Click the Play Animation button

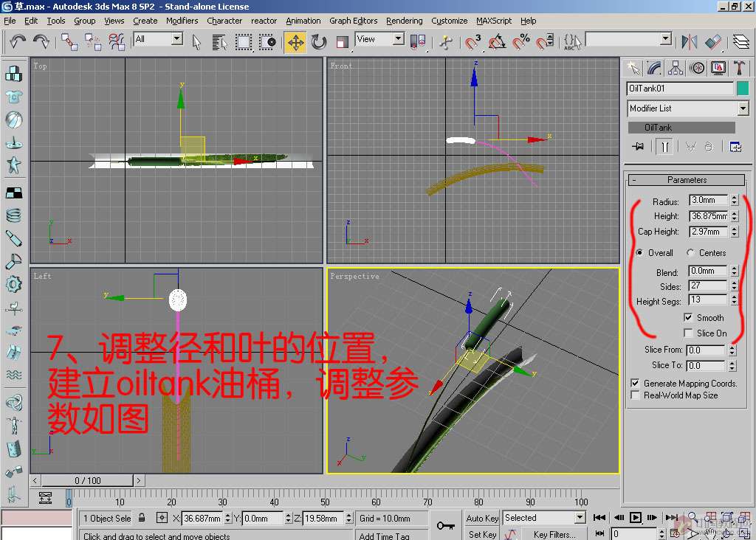tap(636, 518)
